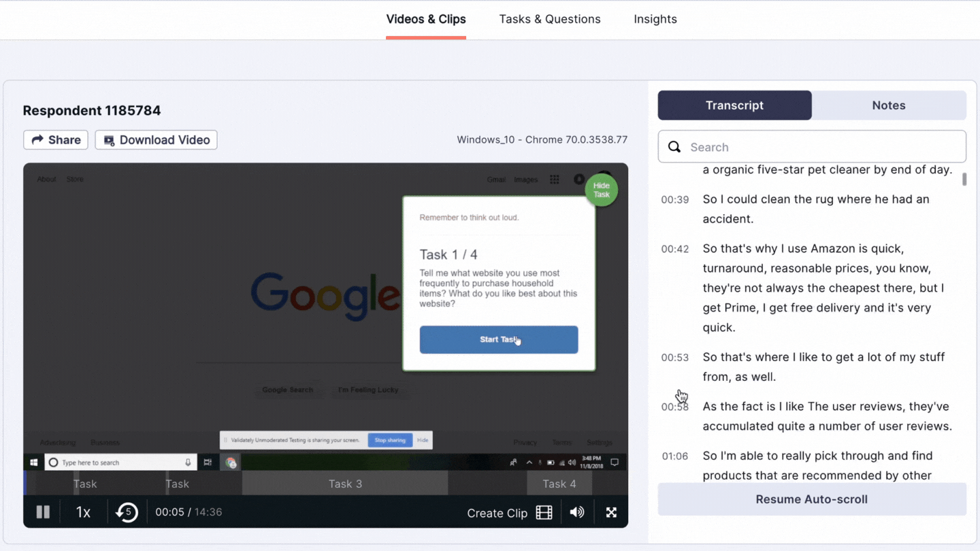Click the Start Task button in the task popup
Screen dimensions: 980x551
tap(498, 339)
